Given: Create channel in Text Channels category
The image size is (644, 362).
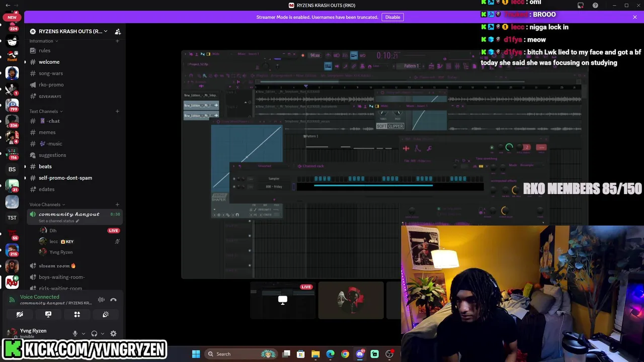Looking at the screenshot, I should (x=117, y=111).
